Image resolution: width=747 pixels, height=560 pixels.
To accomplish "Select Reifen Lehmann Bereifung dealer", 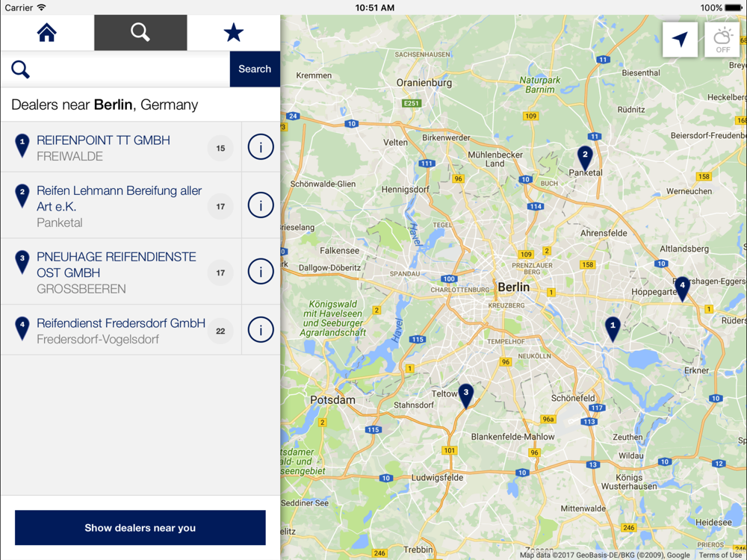I will (x=121, y=206).
